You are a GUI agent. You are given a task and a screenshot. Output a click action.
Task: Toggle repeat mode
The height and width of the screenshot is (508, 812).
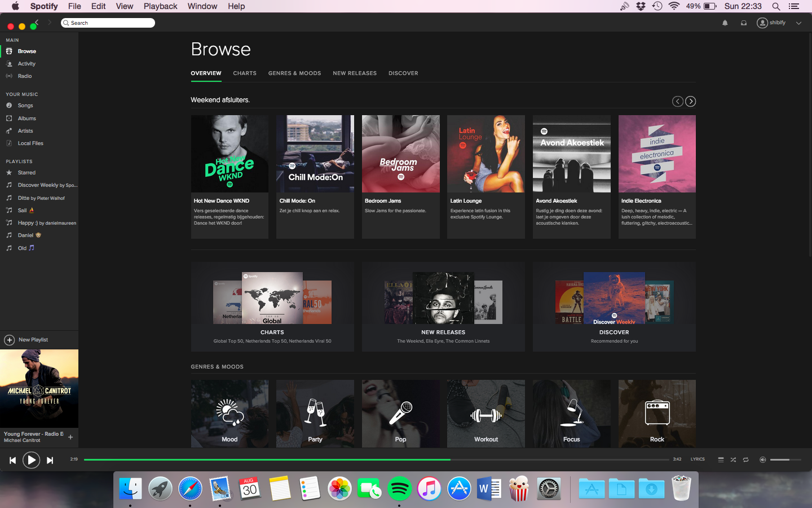(x=745, y=459)
